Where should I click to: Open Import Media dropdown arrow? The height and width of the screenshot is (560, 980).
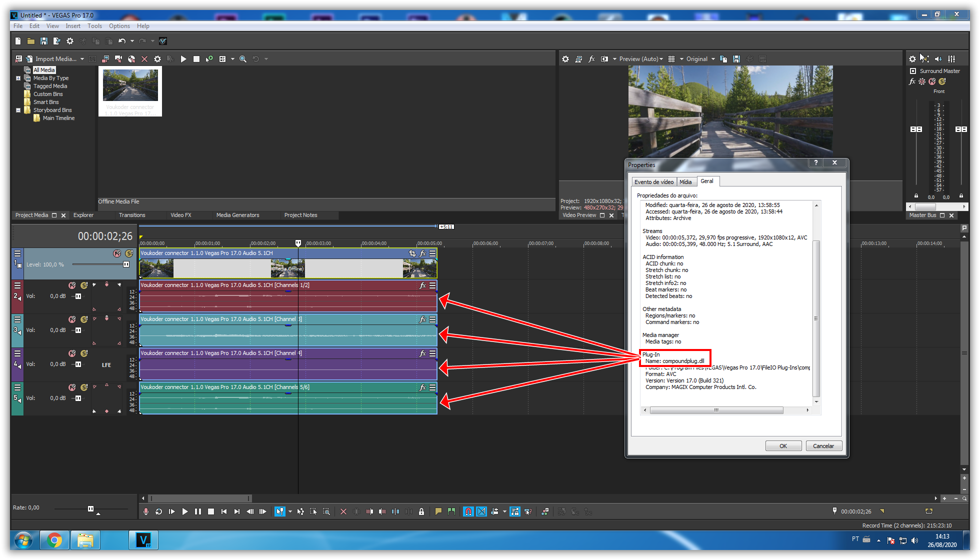point(82,59)
